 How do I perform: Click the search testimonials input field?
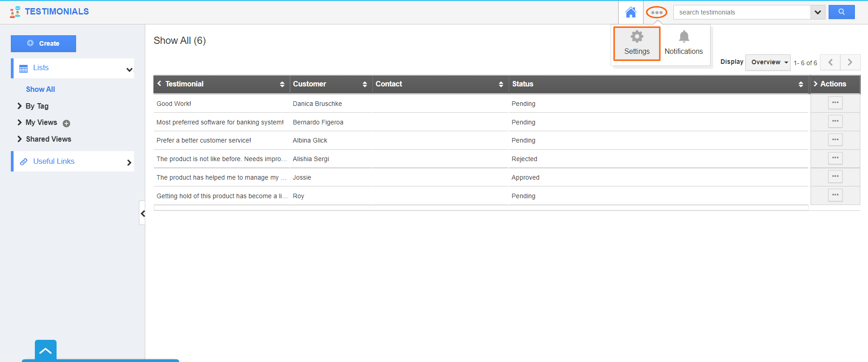(742, 12)
